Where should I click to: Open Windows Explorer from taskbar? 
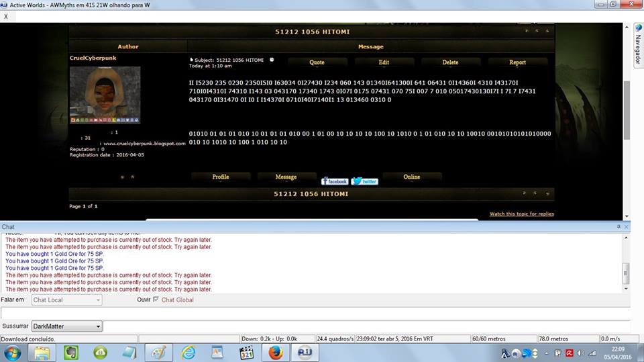[x=42, y=353]
